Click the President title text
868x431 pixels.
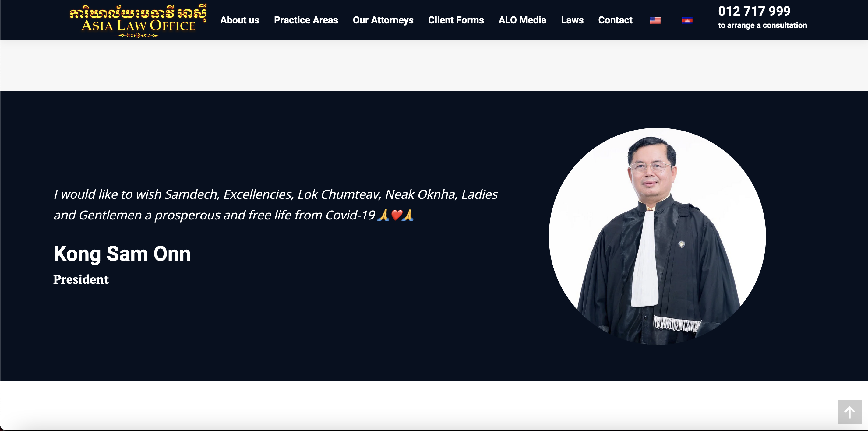(x=81, y=279)
